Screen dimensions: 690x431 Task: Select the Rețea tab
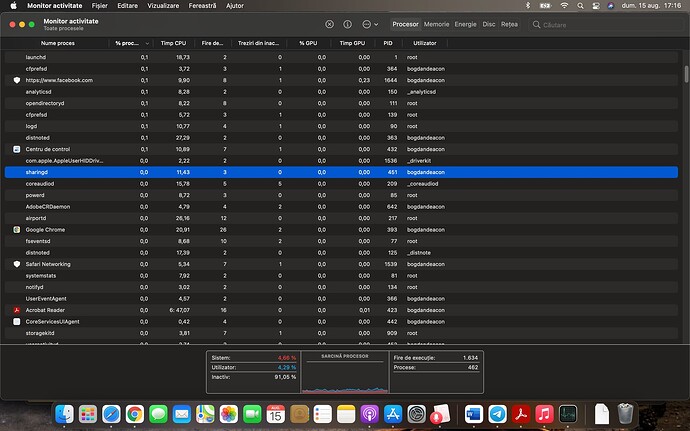[x=510, y=23]
